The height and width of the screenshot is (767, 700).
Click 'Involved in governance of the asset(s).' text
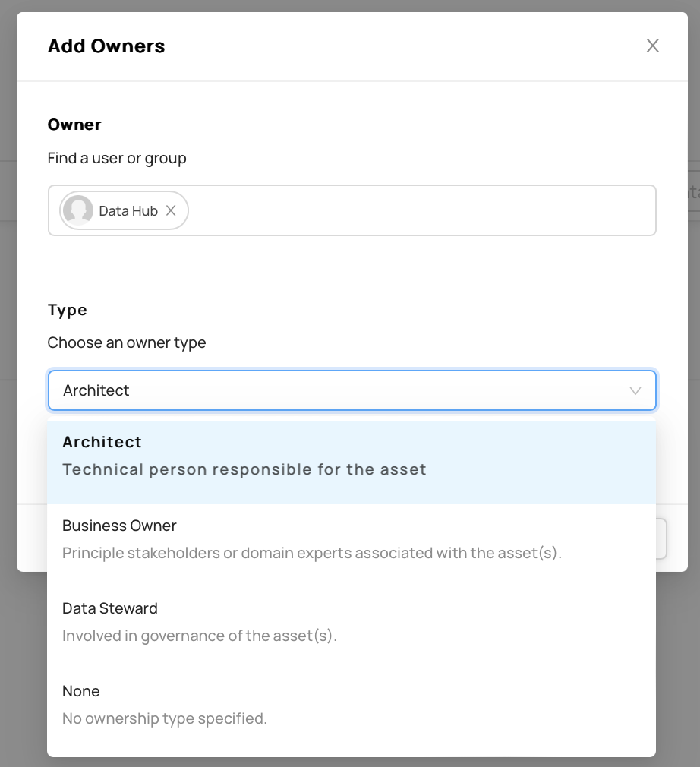tap(200, 636)
